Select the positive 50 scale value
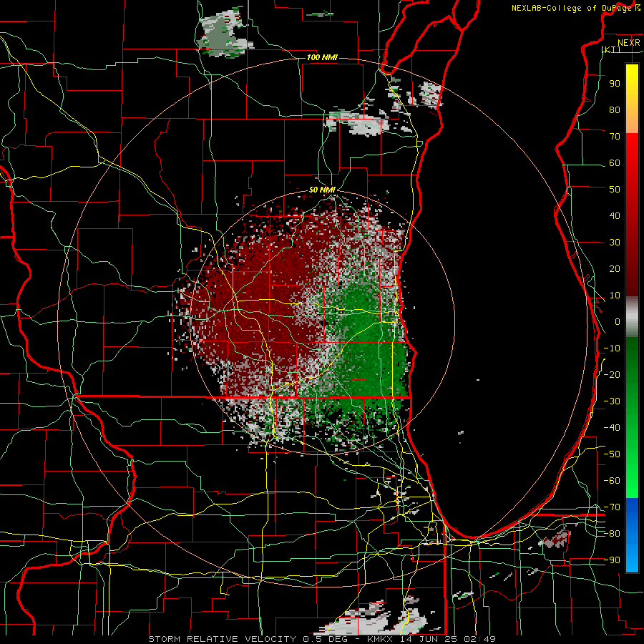The height and width of the screenshot is (644, 644). 615,190
